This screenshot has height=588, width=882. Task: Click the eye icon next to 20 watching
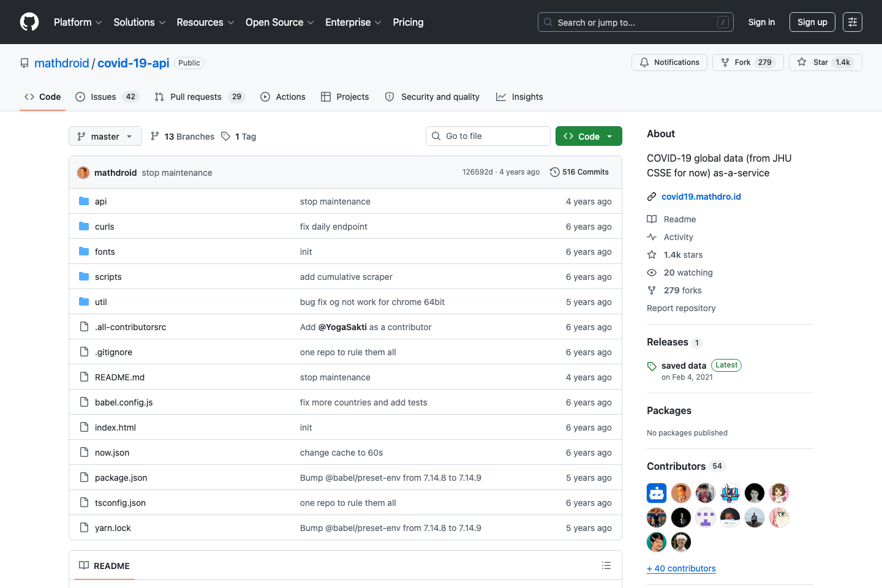tap(651, 272)
